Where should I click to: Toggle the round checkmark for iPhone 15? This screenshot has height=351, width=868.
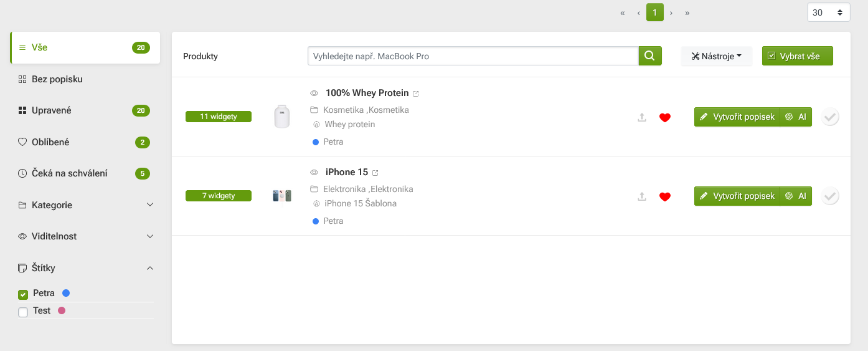click(830, 196)
